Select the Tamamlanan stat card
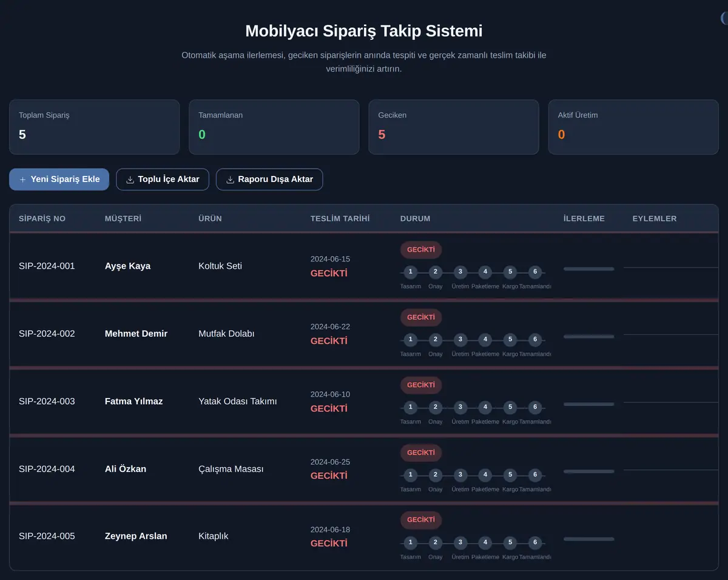The width and height of the screenshot is (728, 580). click(x=274, y=127)
